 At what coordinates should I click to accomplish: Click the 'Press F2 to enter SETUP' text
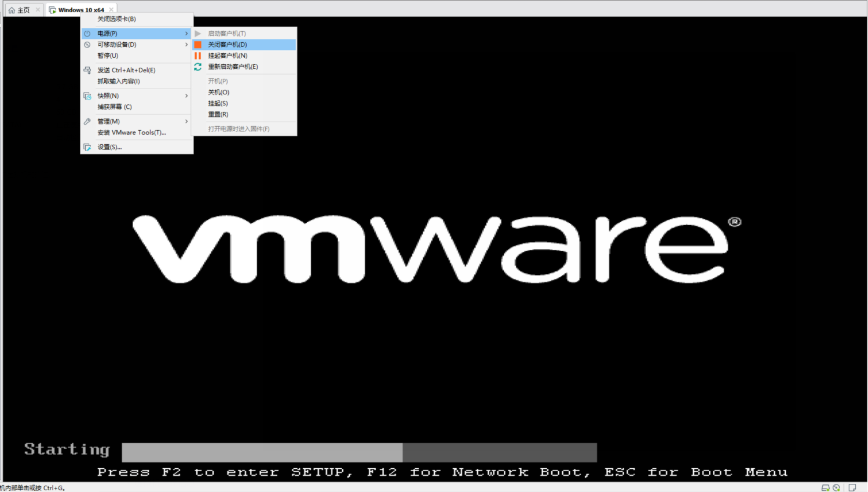pos(225,472)
